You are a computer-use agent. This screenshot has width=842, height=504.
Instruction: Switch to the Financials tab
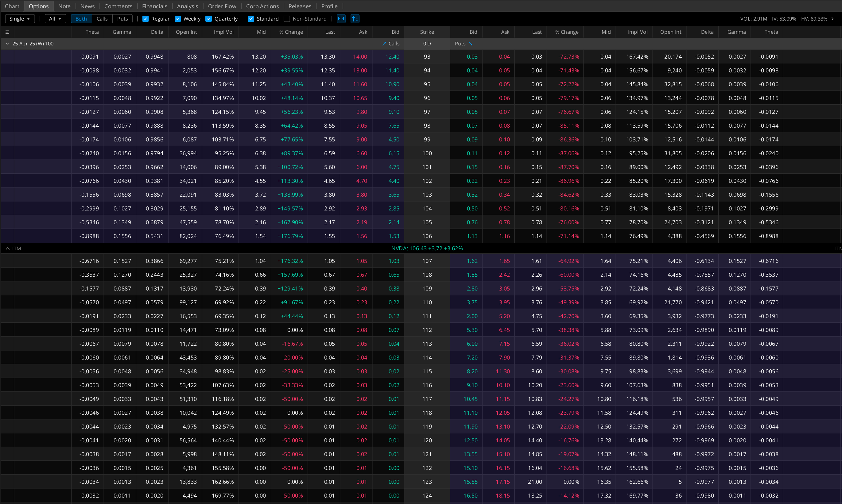coord(155,6)
